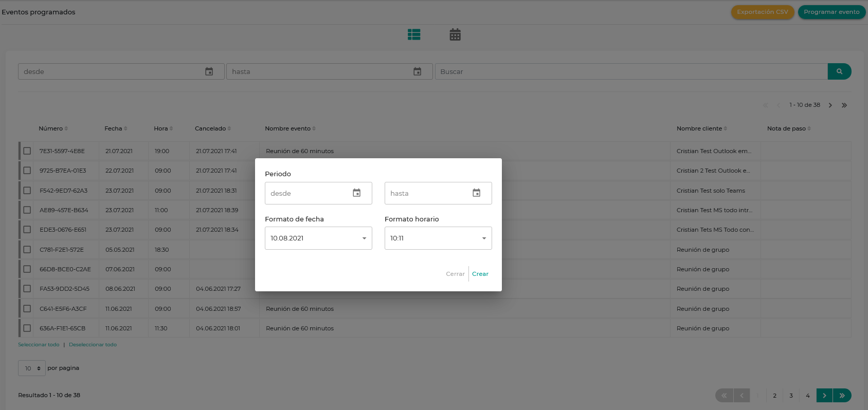Click Programar evento button
Image resolution: width=868 pixels, height=410 pixels.
pyautogui.click(x=831, y=12)
